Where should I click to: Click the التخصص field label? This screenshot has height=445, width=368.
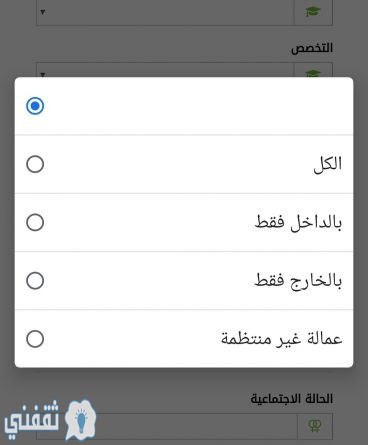312,48
